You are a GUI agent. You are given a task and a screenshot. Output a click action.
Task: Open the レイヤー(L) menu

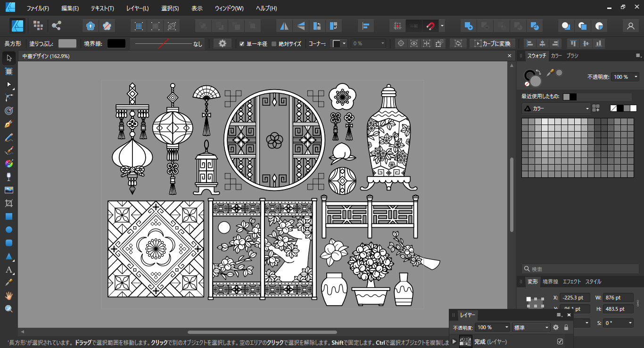coord(137,8)
